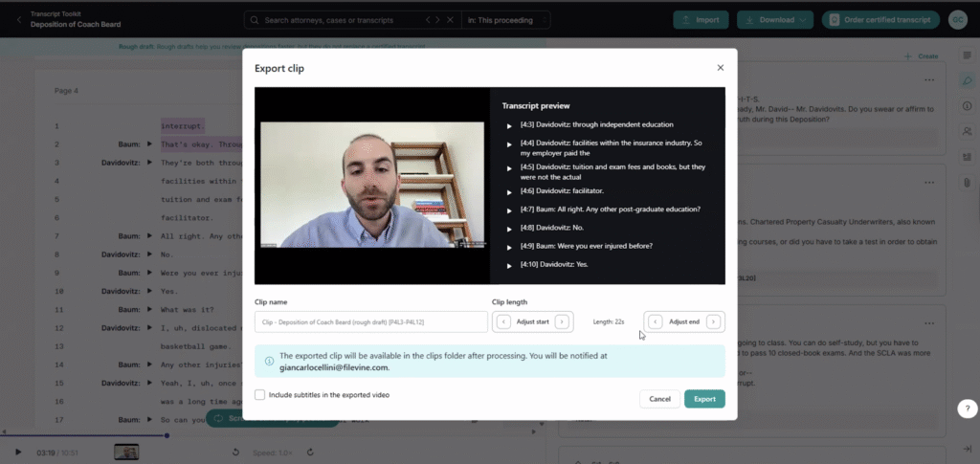The width and height of the screenshot is (980, 464).
Task: Play line 4:7 Baum preview entry
Action: point(509,210)
